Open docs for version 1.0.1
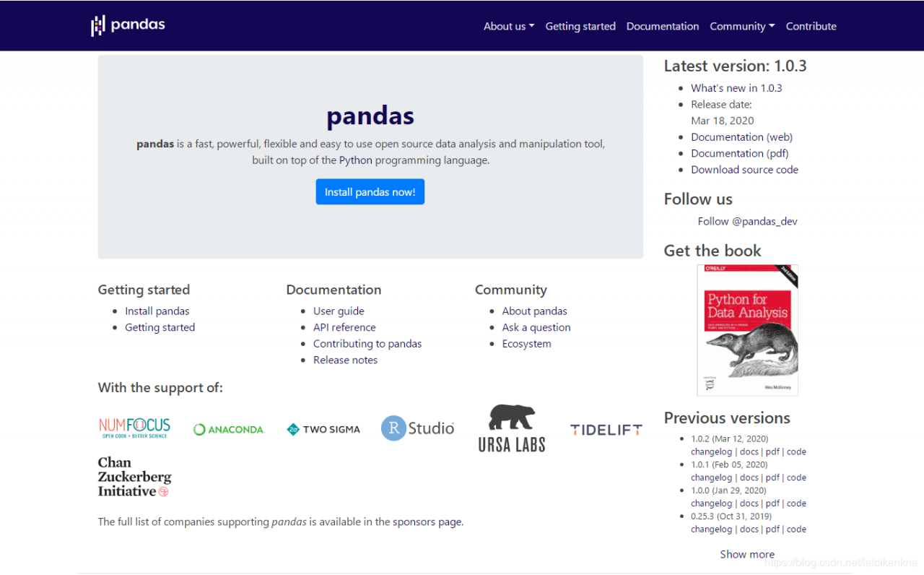This screenshot has height=575, width=924. click(x=749, y=477)
